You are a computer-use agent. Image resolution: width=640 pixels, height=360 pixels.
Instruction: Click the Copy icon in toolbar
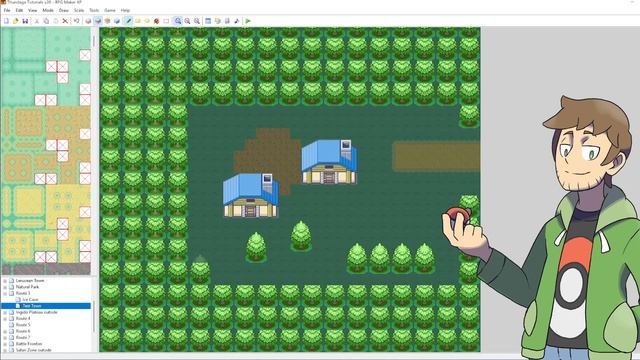[46, 21]
